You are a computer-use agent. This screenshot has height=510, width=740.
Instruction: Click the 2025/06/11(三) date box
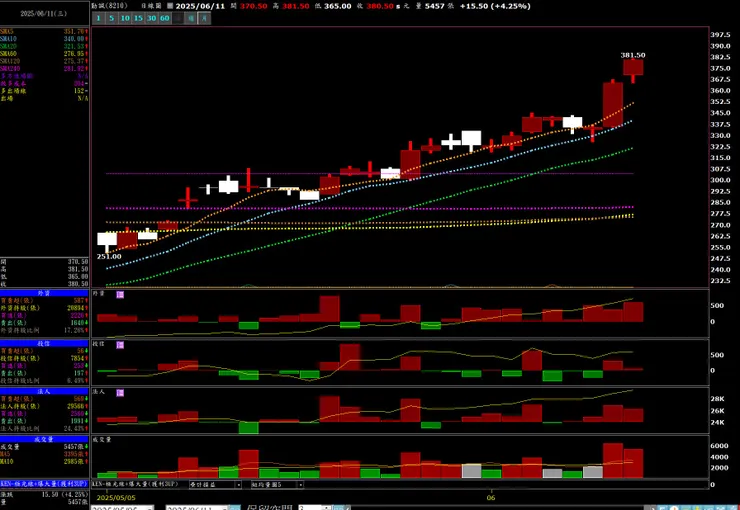tap(44, 14)
